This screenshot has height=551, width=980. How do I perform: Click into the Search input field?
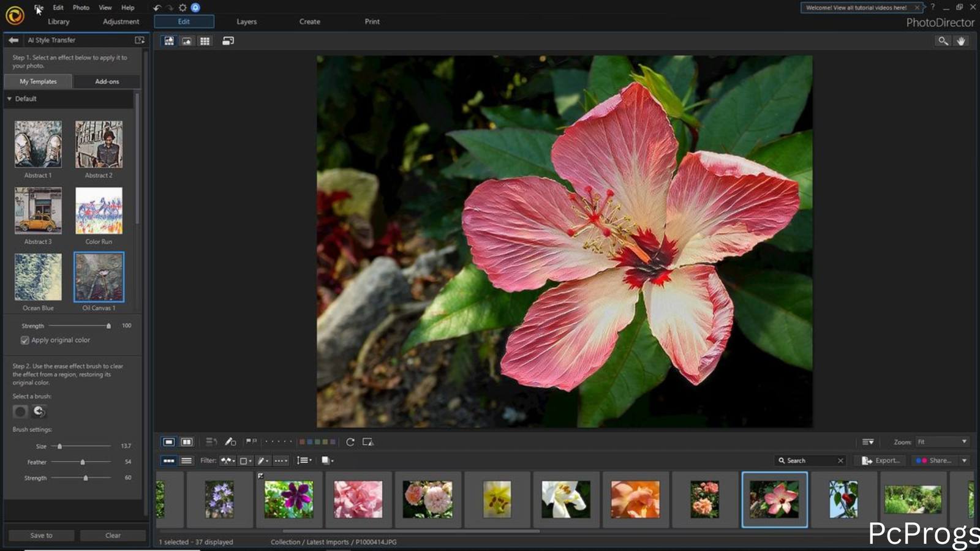pos(810,460)
